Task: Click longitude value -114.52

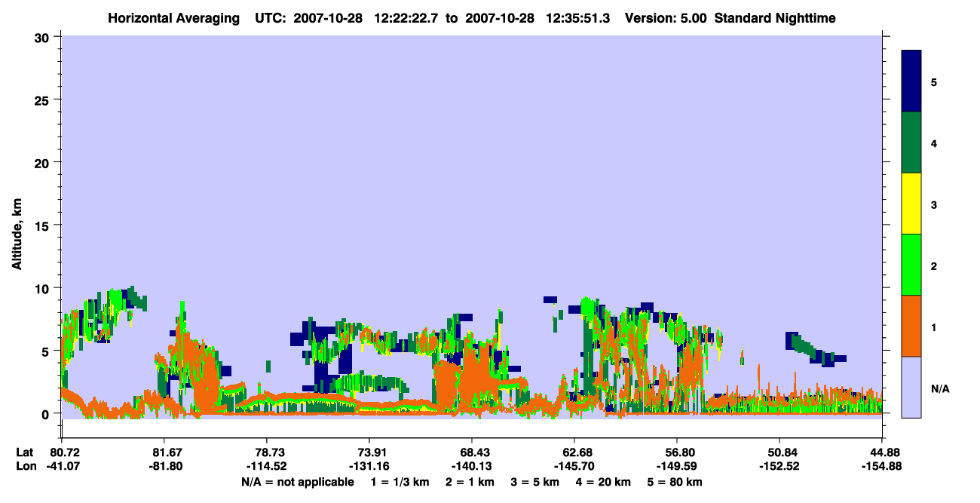Action: [x=267, y=466]
